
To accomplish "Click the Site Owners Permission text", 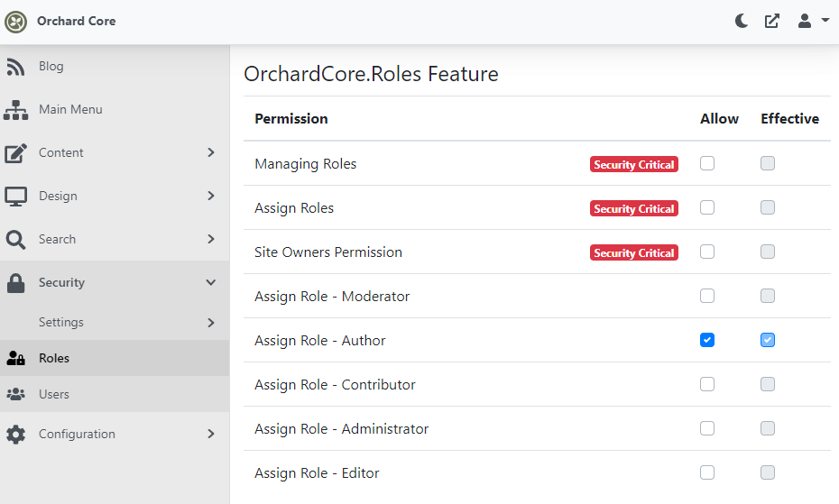I will tap(328, 252).
